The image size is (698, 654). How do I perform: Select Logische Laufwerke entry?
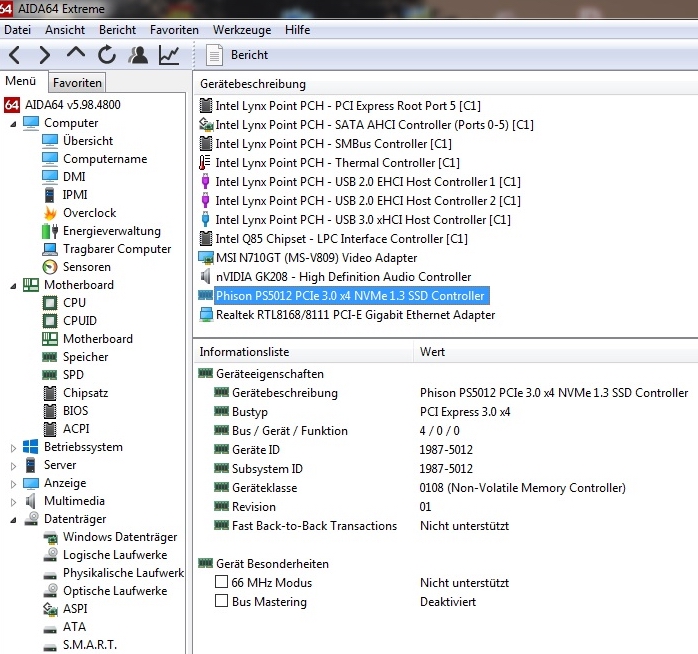click(115, 555)
